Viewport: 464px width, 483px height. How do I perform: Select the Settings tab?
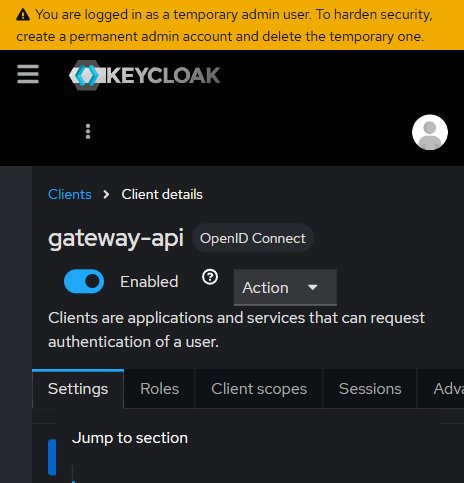(x=78, y=389)
